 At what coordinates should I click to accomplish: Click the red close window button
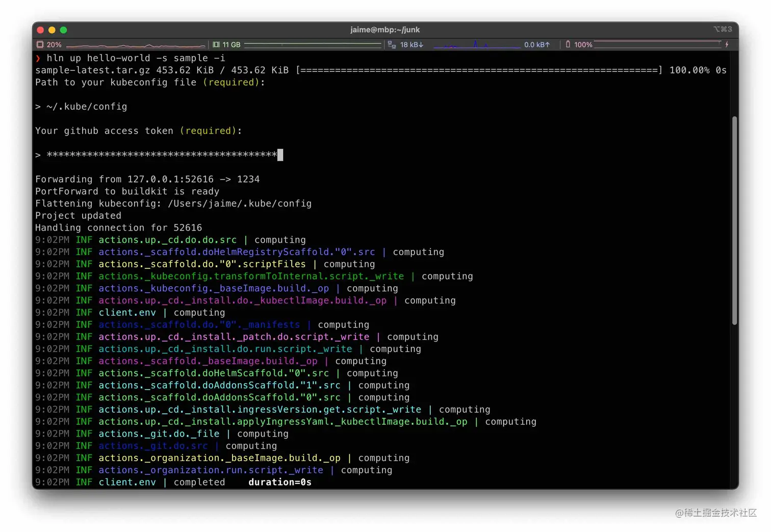(x=40, y=30)
